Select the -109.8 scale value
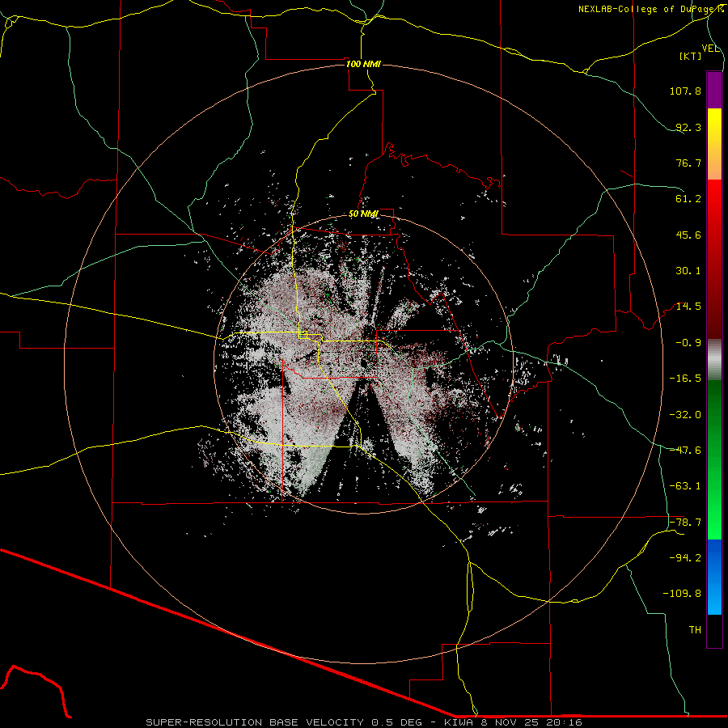The image size is (728, 728). 682,594
